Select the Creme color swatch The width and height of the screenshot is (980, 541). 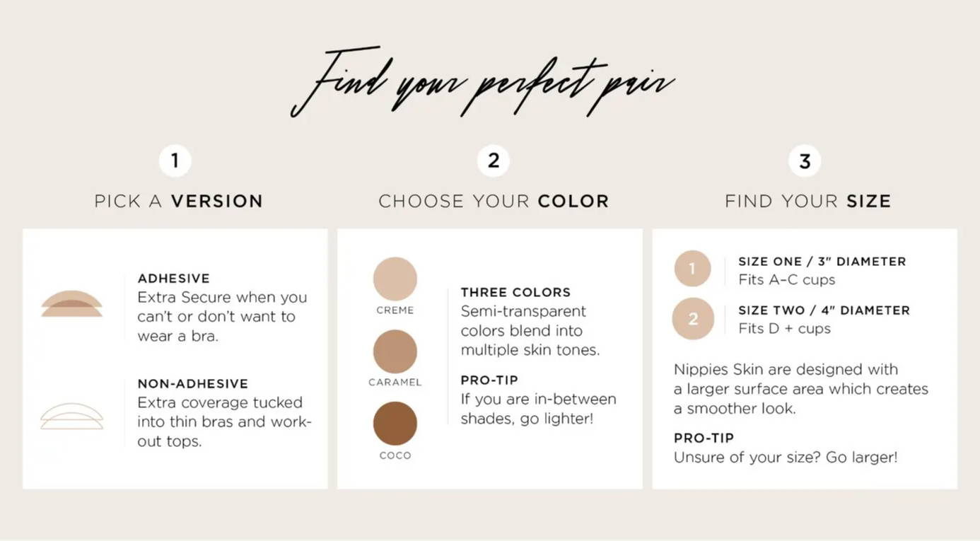tap(395, 279)
